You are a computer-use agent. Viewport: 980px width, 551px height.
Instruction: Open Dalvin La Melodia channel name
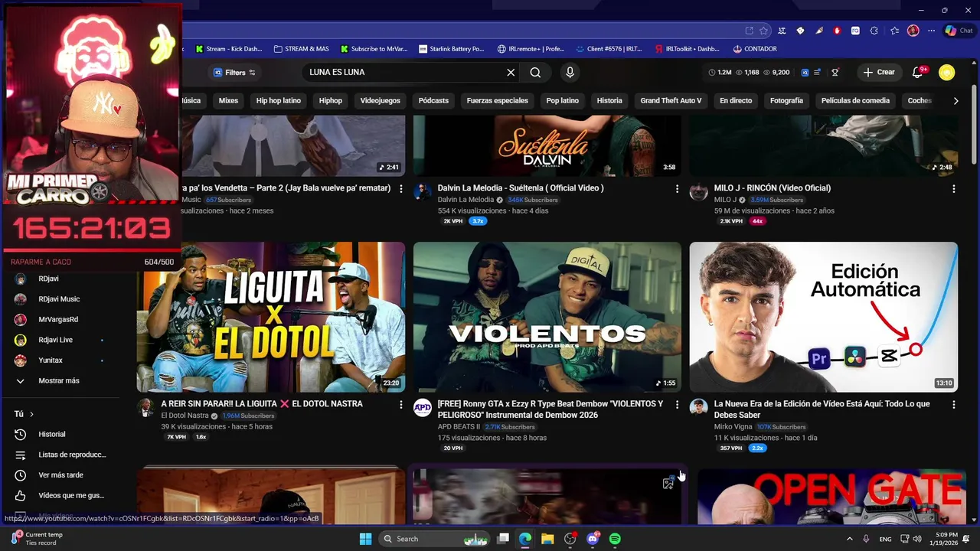point(465,200)
